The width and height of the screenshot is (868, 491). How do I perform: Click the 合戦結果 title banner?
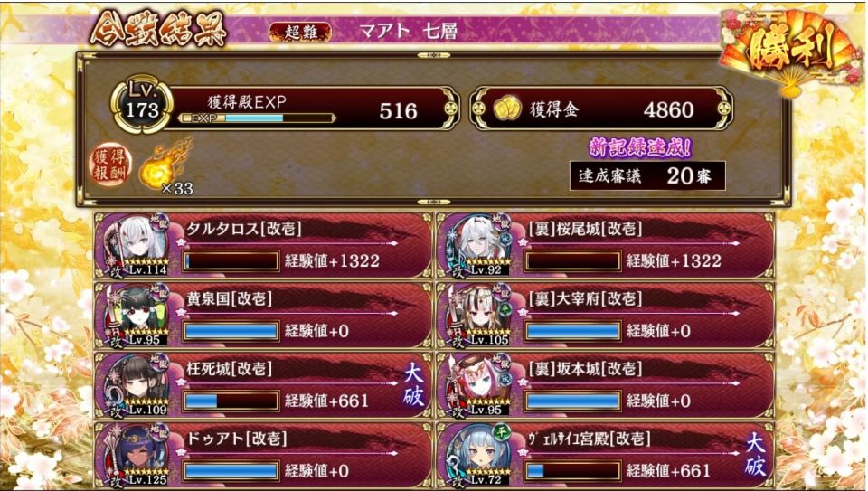(159, 29)
